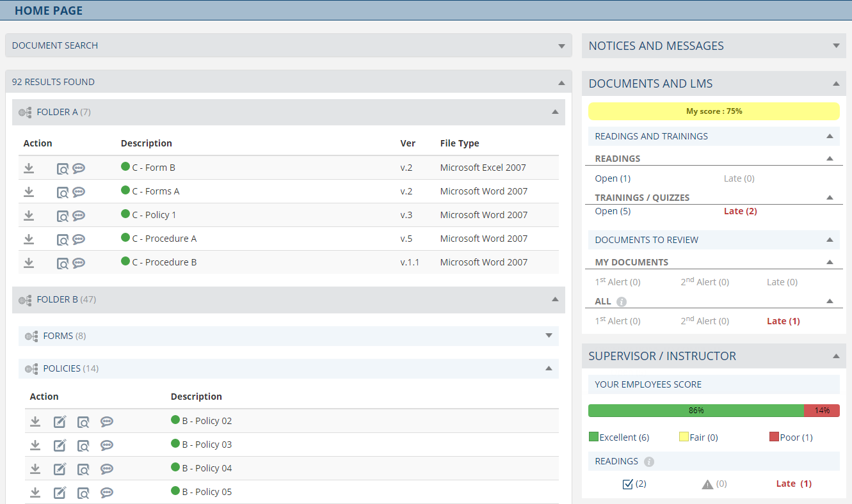This screenshot has width=852, height=504.
Task: Open the NOTICES AND MESSAGES panel
Action: tap(836, 45)
